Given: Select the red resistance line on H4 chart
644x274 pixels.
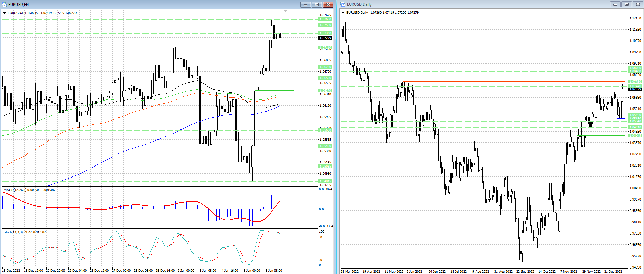Looking at the screenshot, I should (282, 25).
